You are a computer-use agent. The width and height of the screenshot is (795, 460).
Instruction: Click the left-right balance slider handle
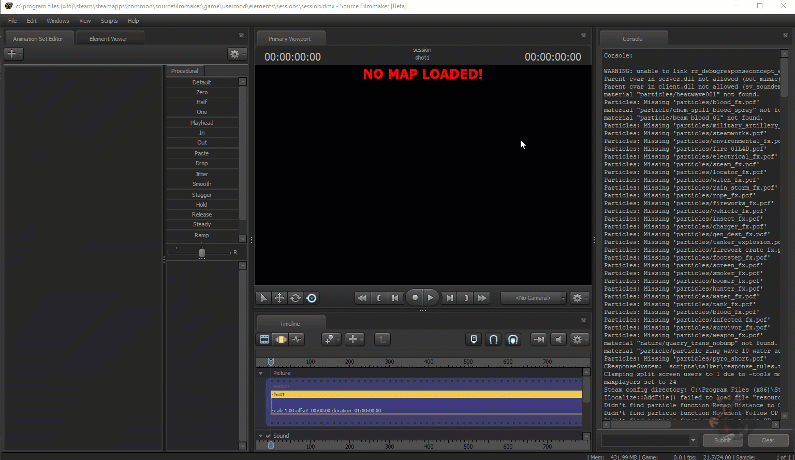pyautogui.click(x=202, y=253)
